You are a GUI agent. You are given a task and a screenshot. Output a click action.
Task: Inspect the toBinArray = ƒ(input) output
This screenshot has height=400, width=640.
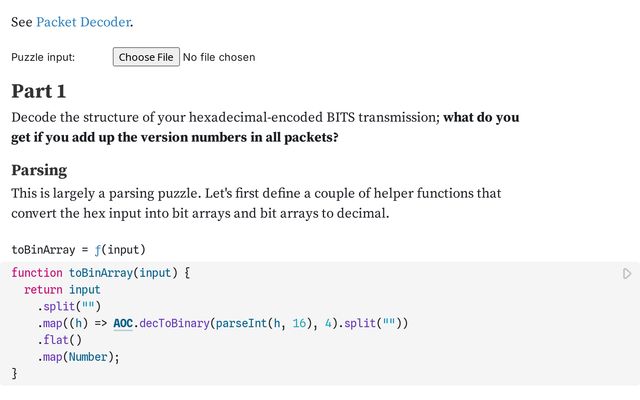tap(79, 249)
